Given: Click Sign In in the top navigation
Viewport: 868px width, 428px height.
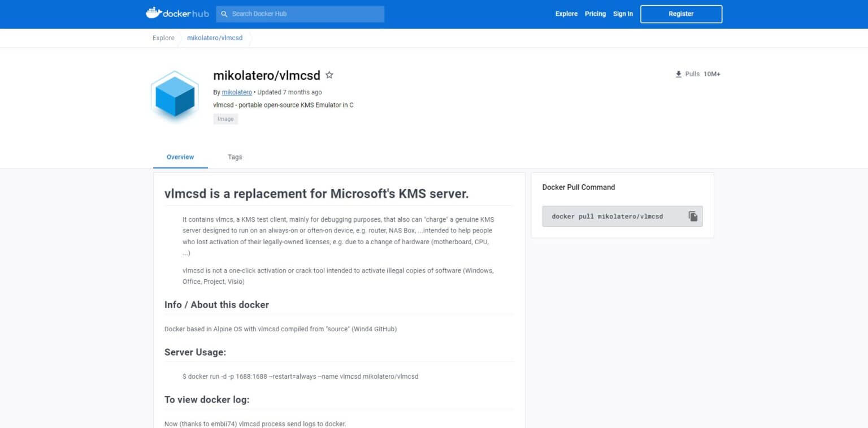Looking at the screenshot, I should point(623,14).
